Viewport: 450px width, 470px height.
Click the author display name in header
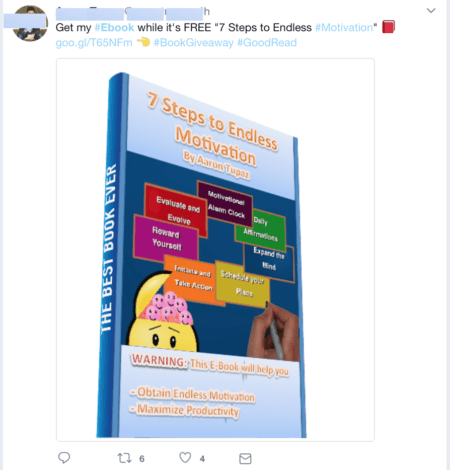(89, 12)
